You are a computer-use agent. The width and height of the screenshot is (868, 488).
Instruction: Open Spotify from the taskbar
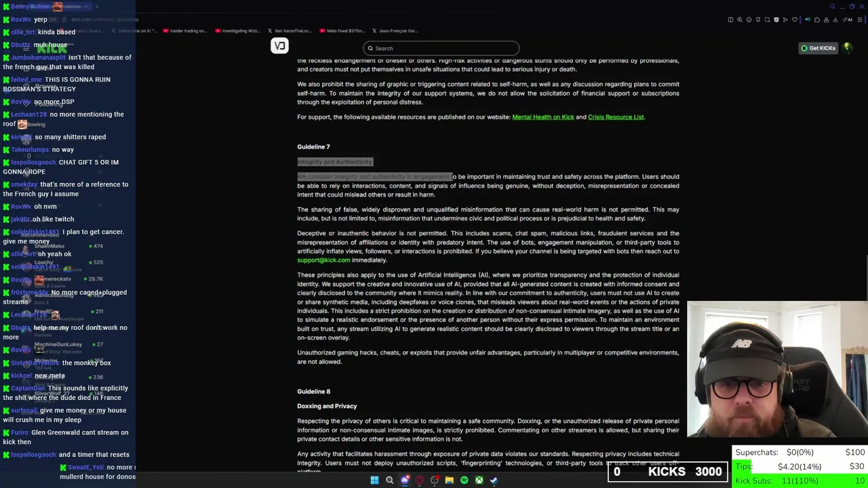click(465, 480)
